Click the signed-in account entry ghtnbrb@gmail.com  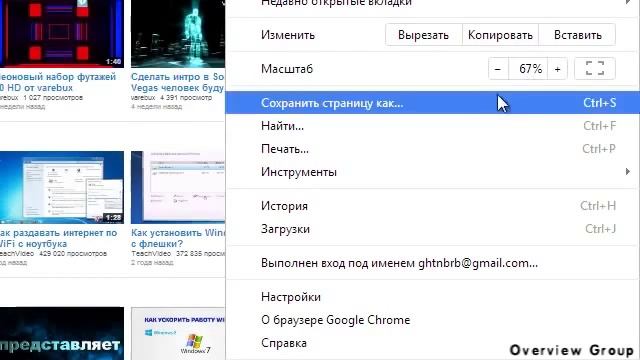coord(433,263)
